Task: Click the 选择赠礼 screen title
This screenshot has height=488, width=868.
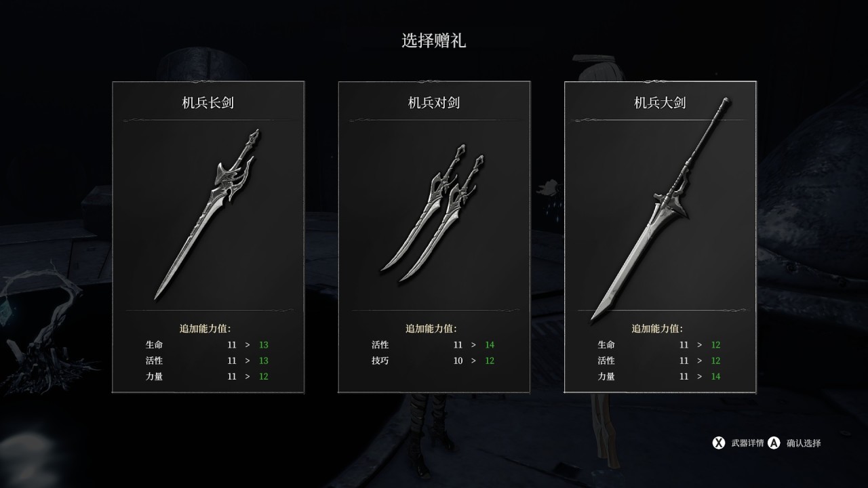Action: point(434,41)
